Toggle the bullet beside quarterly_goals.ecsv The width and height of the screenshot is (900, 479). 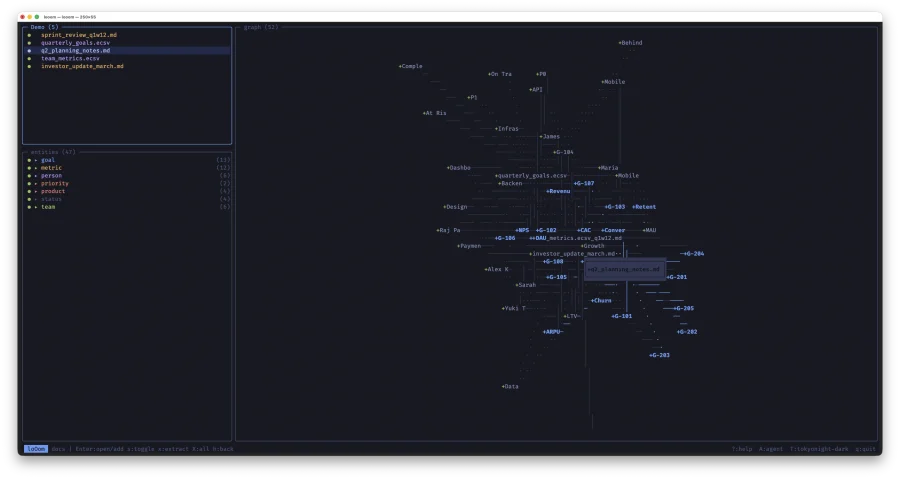click(29, 43)
